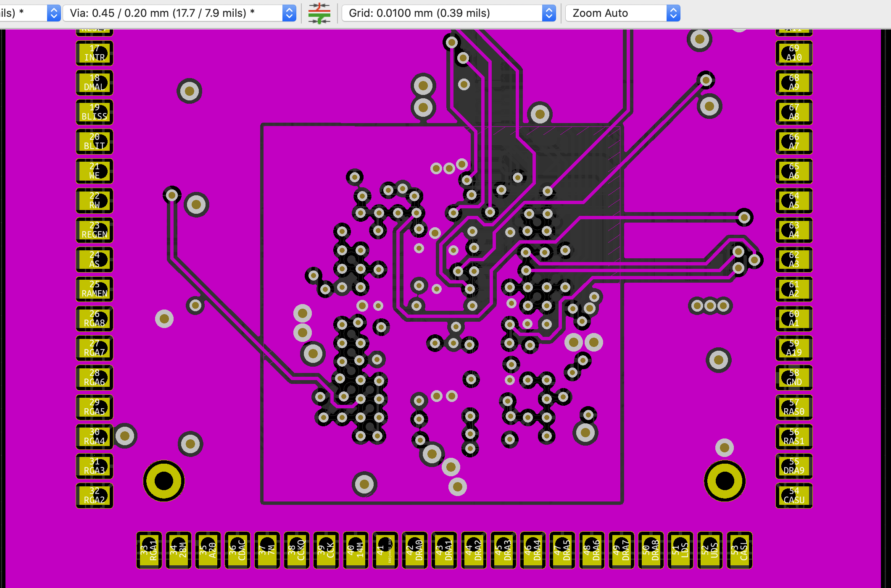The width and height of the screenshot is (891, 588).
Task: Select pad 32 RGA2
Action: click(95, 496)
